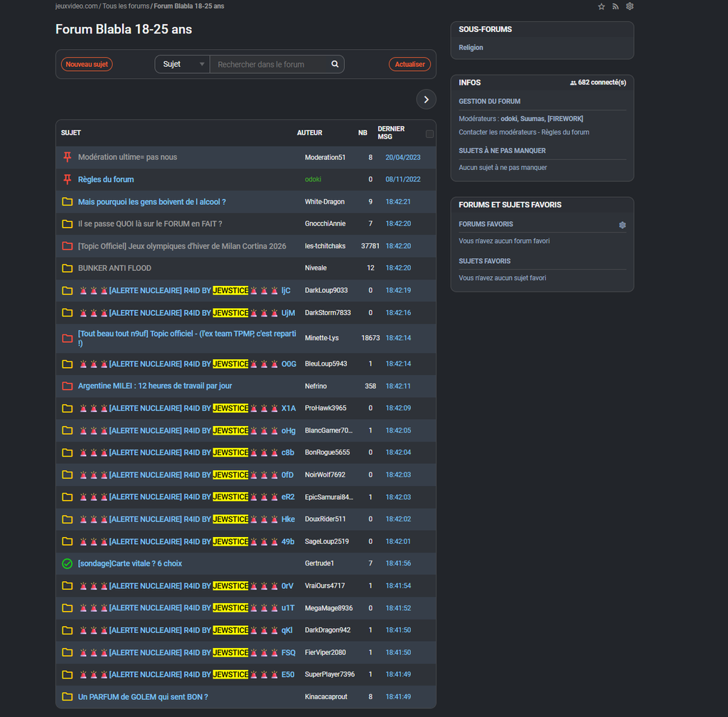
Task: Click the red pin icon beside Règles du forum
Action: [x=68, y=179]
